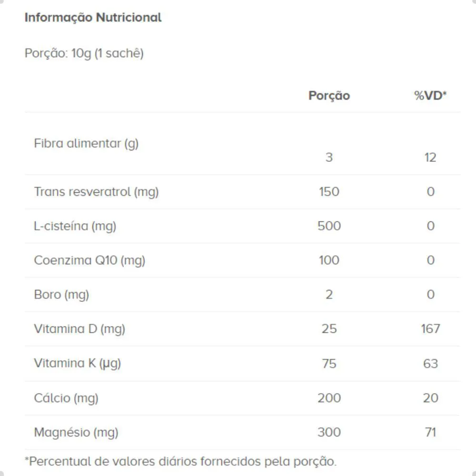Click the Percentual de valores diários footnote
The width and height of the screenshot is (476, 476).
point(180,462)
